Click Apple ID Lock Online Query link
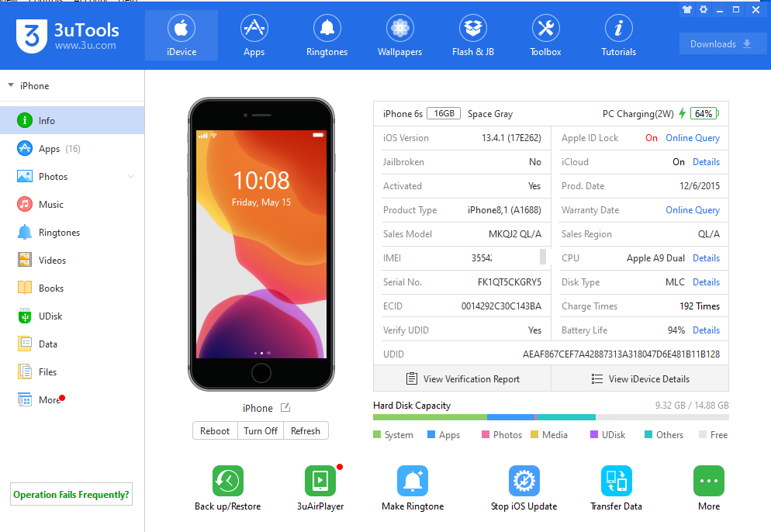771x532 pixels. point(693,138)
